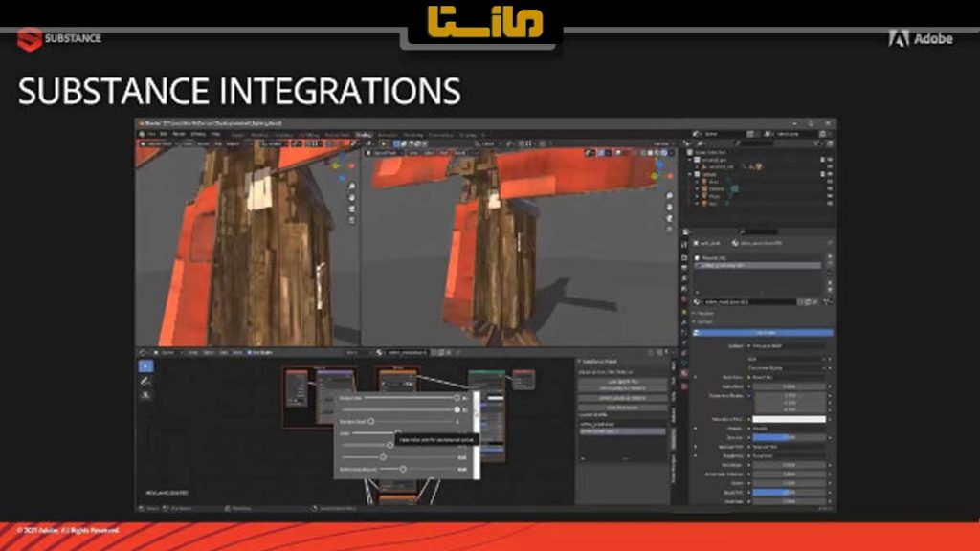Open the mode dropdown in right viewport header

(x=385, y=152)
